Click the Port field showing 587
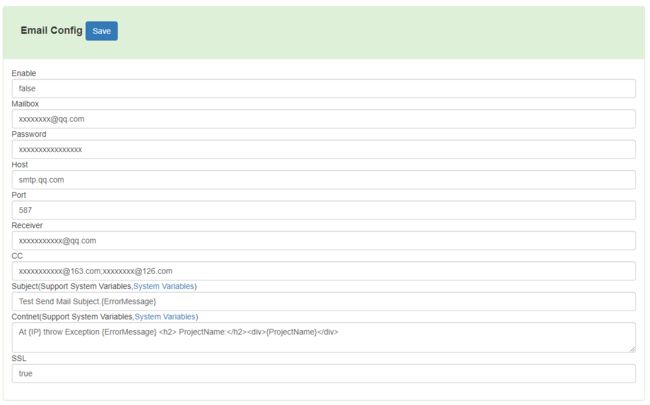Viewport: 650px width, 405px height. pyautogui.click(x=323, y=210)
